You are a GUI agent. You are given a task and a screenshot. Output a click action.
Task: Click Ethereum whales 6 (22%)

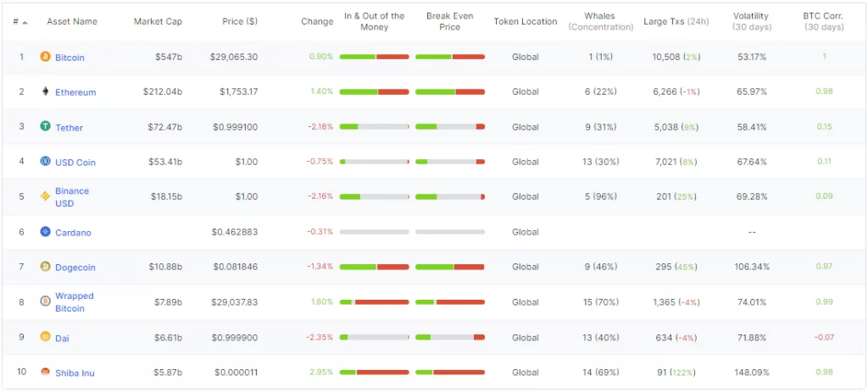click(x=601, y=91)
